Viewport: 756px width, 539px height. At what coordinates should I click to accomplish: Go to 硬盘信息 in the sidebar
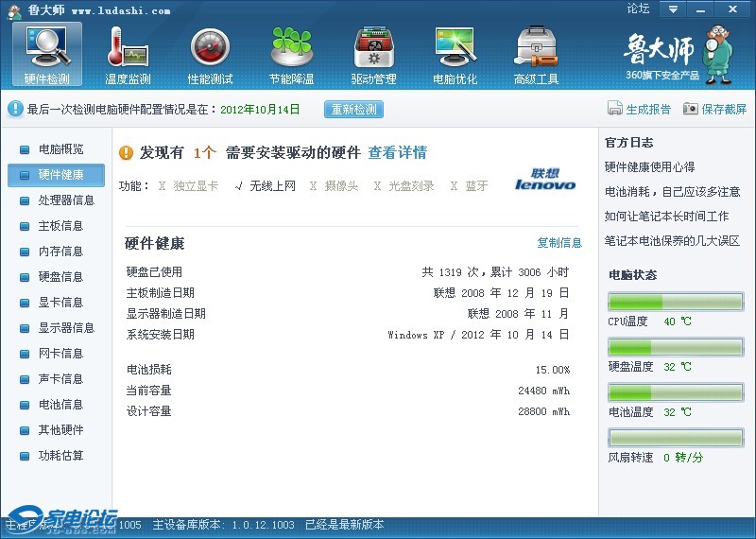tap(60, 277)
